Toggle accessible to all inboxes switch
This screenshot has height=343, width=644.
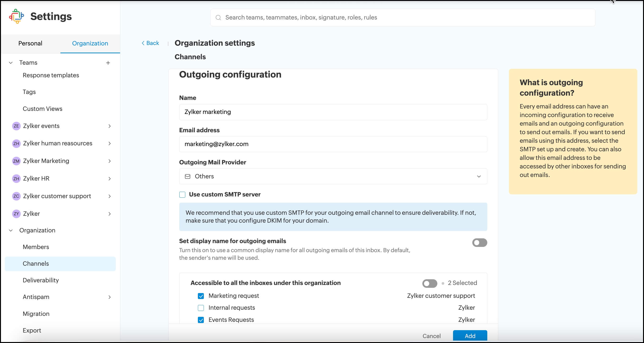click(429, 283)
